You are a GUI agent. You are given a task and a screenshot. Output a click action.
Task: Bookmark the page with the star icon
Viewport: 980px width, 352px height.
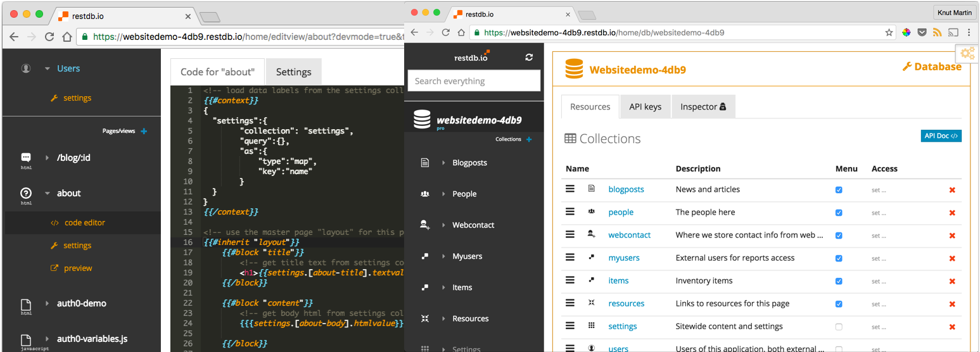(889, 32)
